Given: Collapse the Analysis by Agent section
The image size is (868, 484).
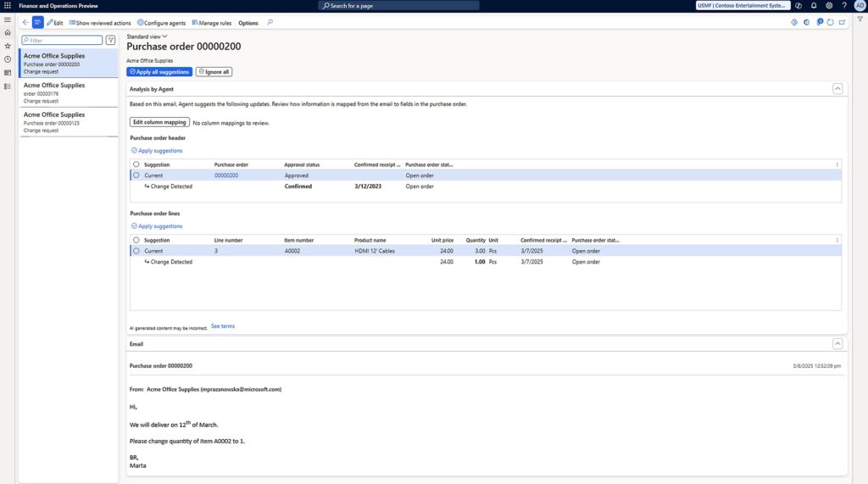Looking at the screenshot, I should [837, 88].
